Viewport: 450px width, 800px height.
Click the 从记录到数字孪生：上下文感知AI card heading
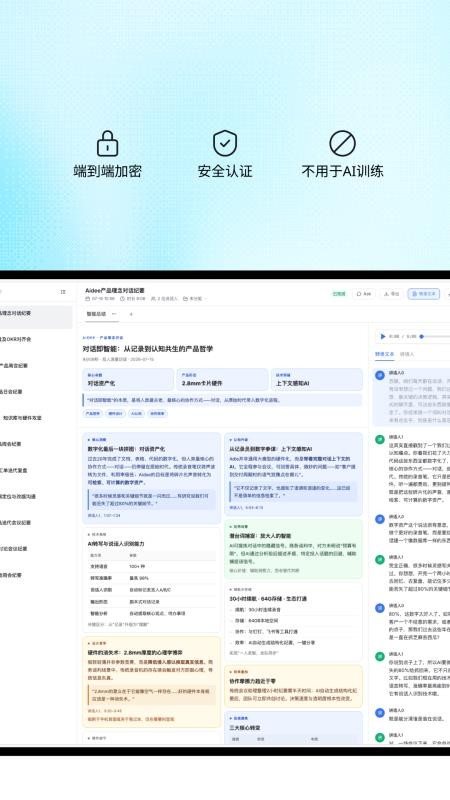[x=270, y=449]
